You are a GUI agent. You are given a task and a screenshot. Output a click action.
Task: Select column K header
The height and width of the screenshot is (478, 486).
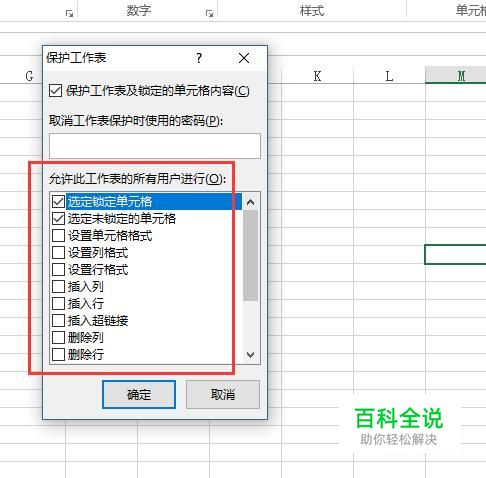click(317, 76)
